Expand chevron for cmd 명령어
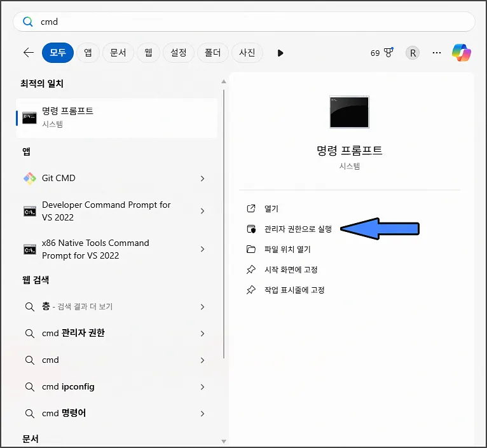Image resolution: width=487 pixels, height=448 pixels. click(x=203, y=414)
